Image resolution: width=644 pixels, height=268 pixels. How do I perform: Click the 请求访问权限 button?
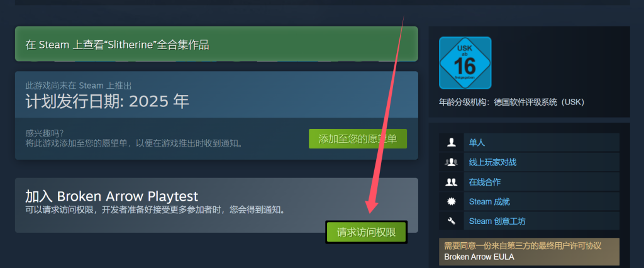click(367, 232)
